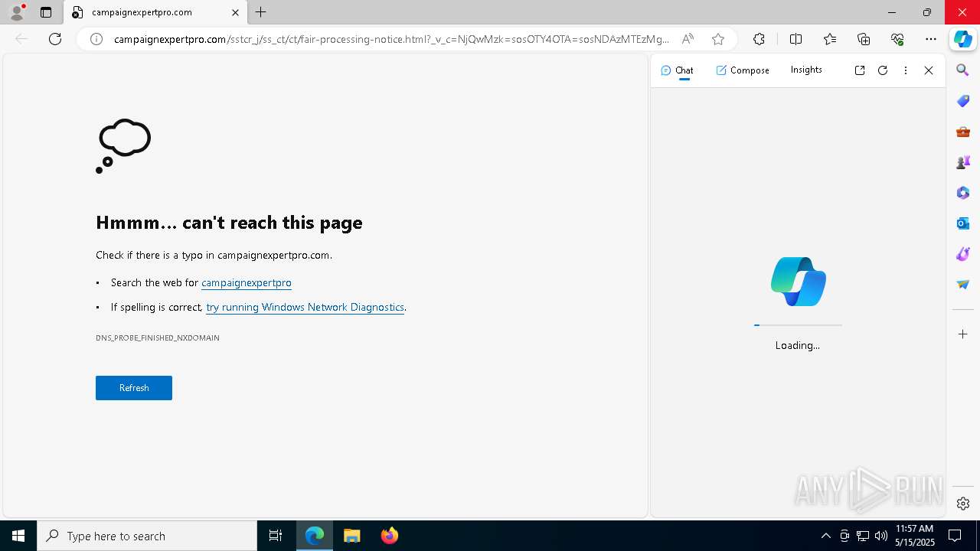Click the address bar URL

click(391, 39)
